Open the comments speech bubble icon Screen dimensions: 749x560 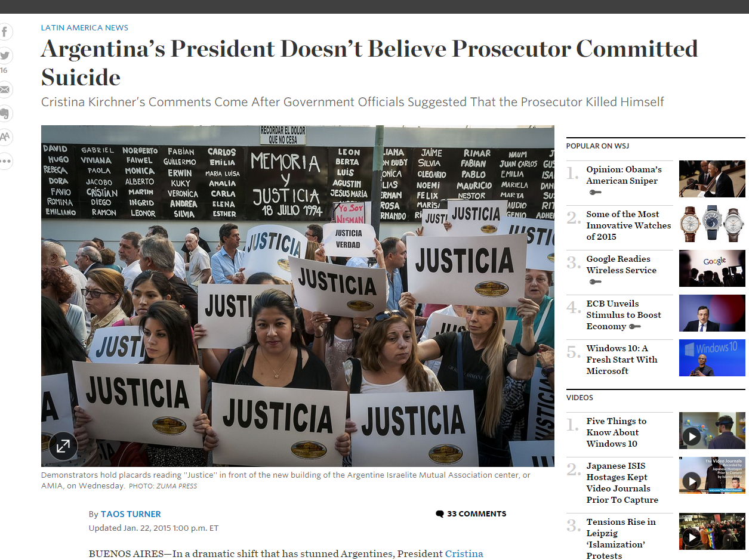[440, 514]
